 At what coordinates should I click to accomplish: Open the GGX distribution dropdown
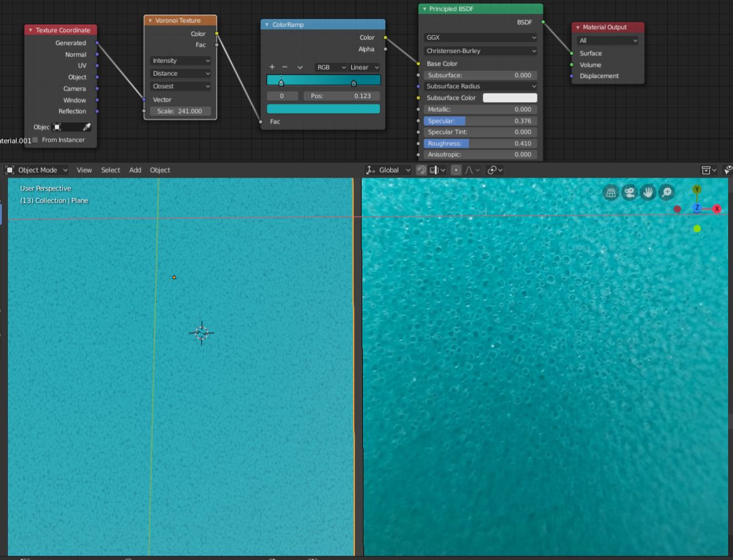coord(481,37)
